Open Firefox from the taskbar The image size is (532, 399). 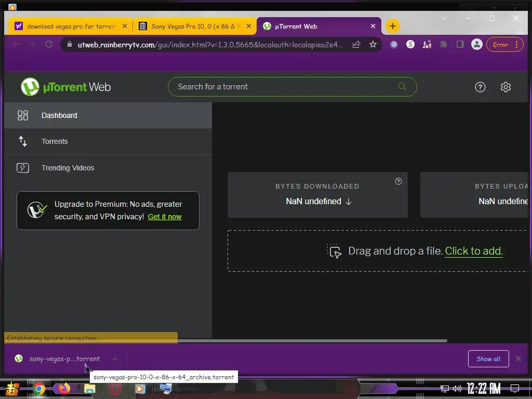click(64, 388)
